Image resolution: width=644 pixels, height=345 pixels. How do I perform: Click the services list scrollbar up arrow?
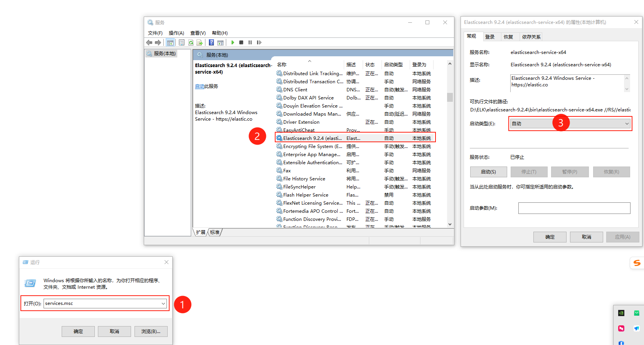click(x=450, y=64)
